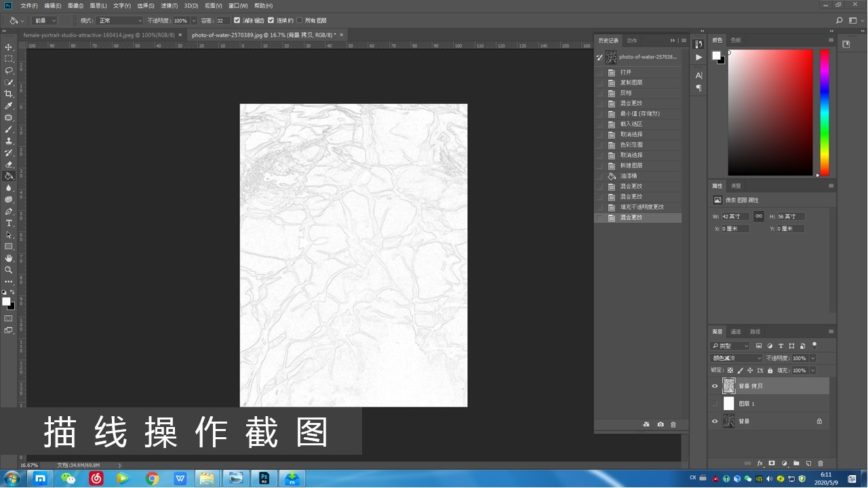Image resolution: width=868 pixels, height=488 pixels.
Task: Open the 滤镜(T) menu
Action: pos(170,5)
